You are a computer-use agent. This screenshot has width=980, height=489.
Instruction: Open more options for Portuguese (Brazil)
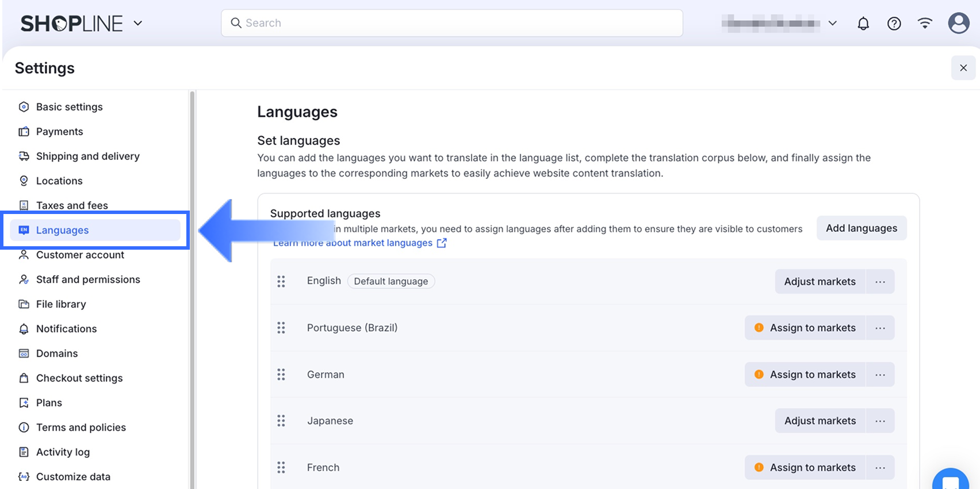(x=880, y=328)
